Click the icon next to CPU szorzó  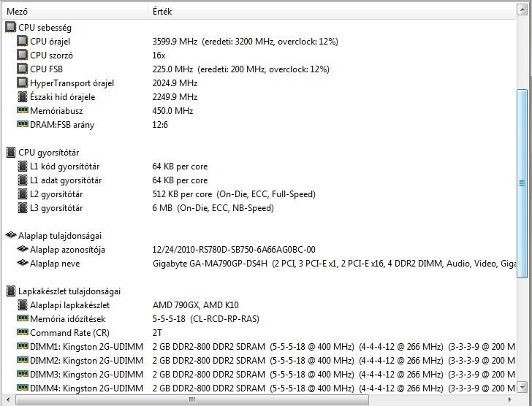click(23, 55)
